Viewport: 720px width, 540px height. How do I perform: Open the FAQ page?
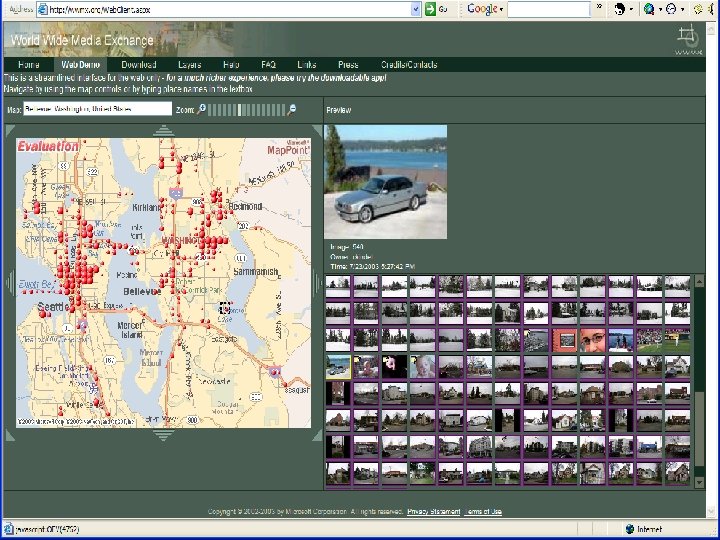268,65
